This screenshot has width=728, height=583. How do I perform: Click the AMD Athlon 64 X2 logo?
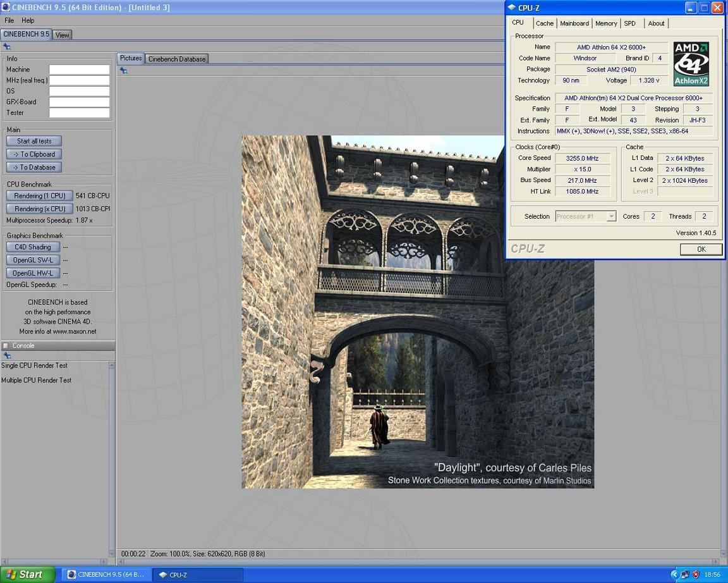(691, 64)
